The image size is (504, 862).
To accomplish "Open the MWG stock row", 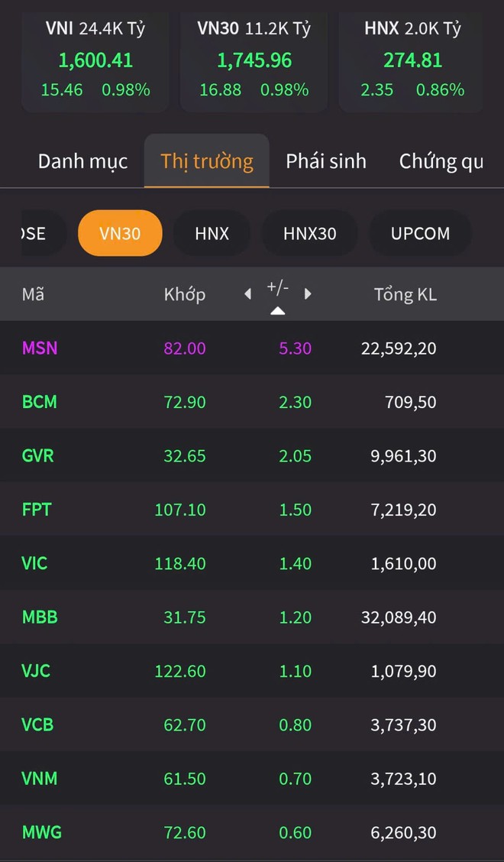I will (x=252, y=832).
